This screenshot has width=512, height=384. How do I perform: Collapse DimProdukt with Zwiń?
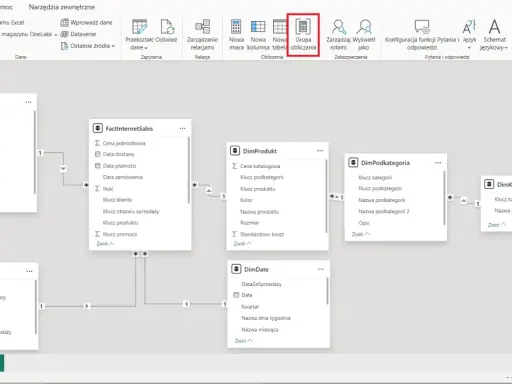pyautogui.click(x=242, y=244)
